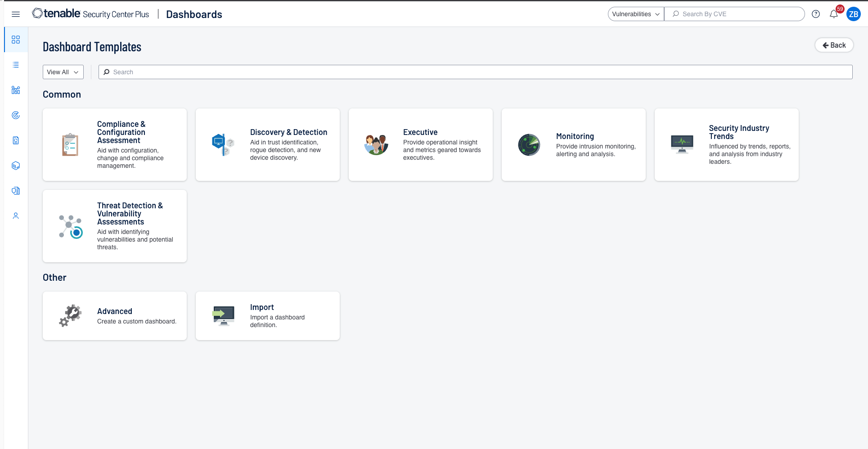Screen dimensions: 868x449
Task: Open the Import dashboard definition card
Action: click(268, 316)
